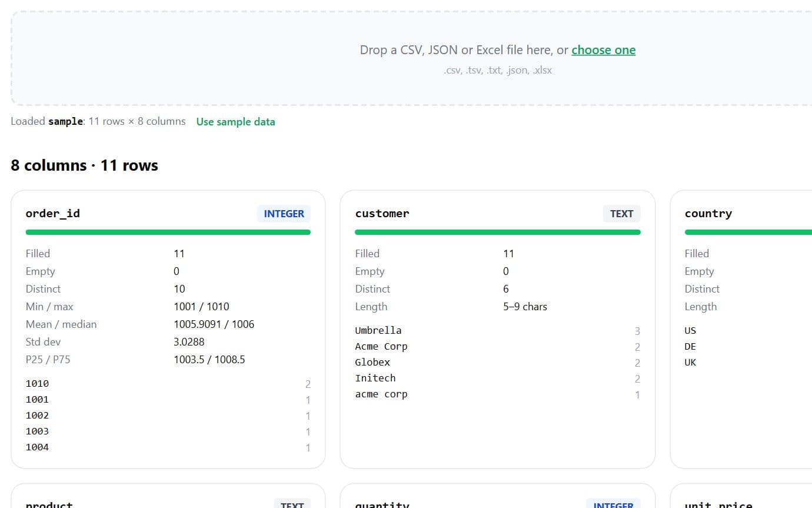Click the lowercase 'acme corp' row
The width and height of the screenshot is (812, 508).
497,394
